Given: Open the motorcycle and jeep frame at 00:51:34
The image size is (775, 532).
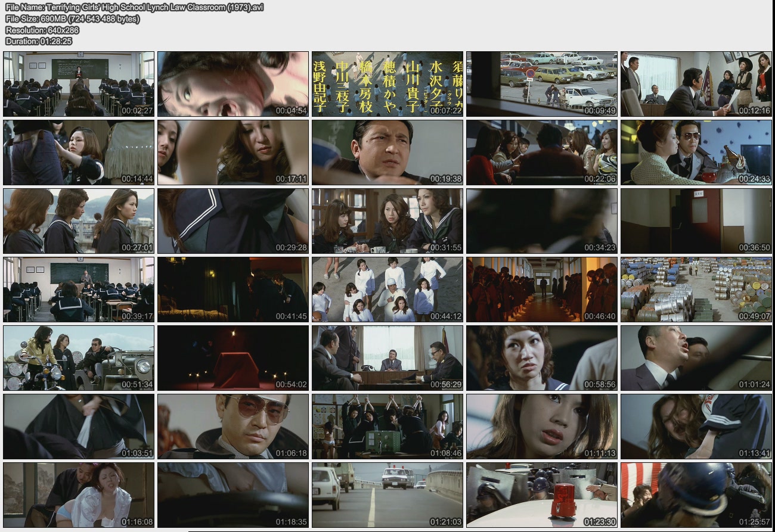Looking at the screenshot, I should click(79, 358).
